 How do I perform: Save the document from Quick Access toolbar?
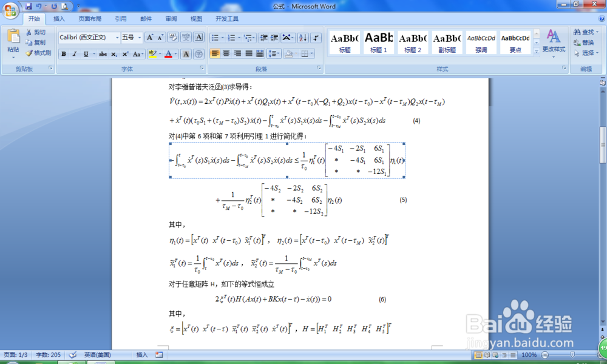29,6
